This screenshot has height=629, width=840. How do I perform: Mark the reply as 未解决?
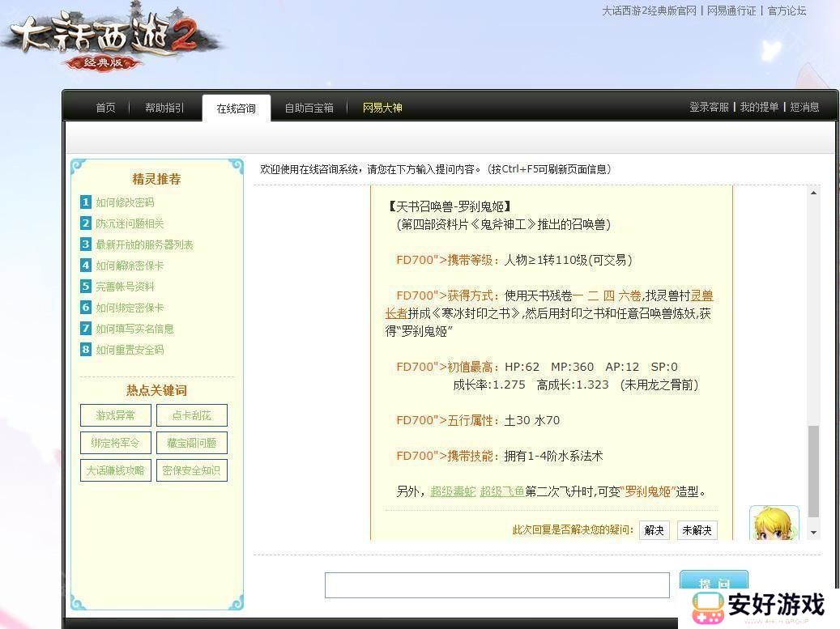click(x=697, y=530)
